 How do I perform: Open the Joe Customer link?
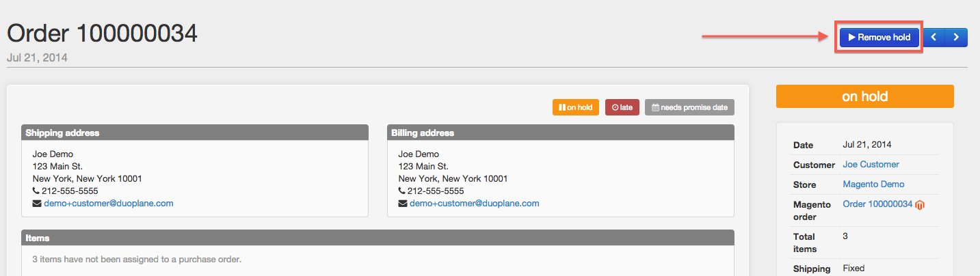coord(871,165)
